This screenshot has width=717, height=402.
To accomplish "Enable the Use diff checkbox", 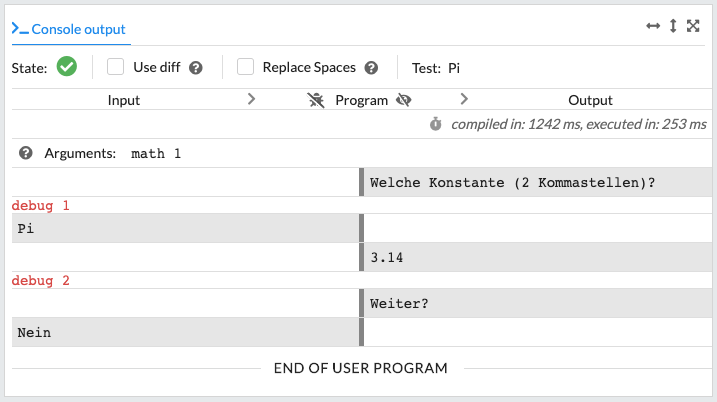I will point(116,67).
